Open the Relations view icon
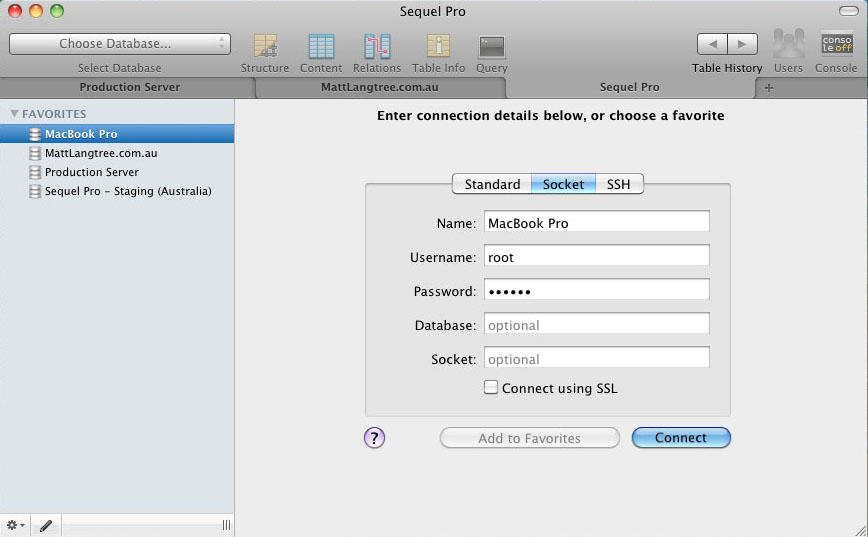This screenshot has width=868, height=537. coord(377,46)
